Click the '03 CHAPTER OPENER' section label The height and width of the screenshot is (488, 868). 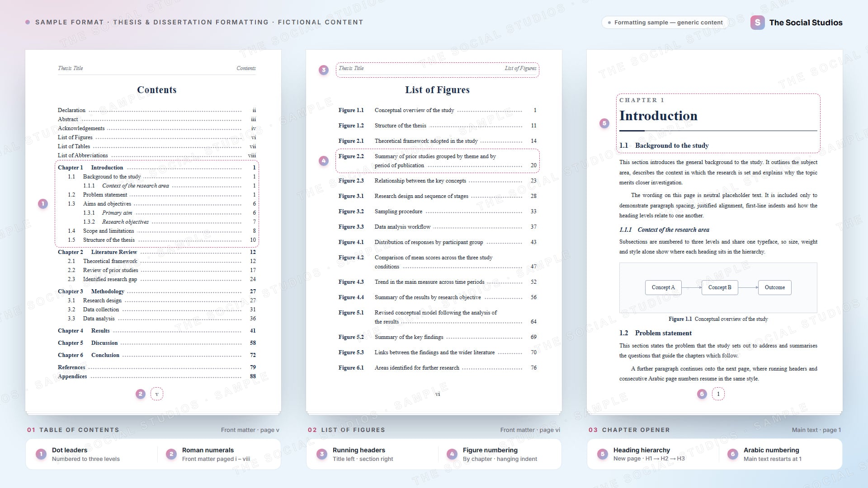point(629,430)
